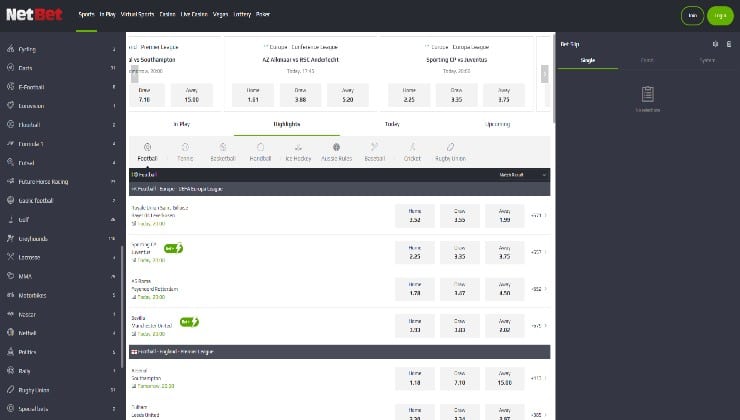
Task: Pick the Aussie Rules sport icon
Action: pyautogui.click(x=336, y=150)
